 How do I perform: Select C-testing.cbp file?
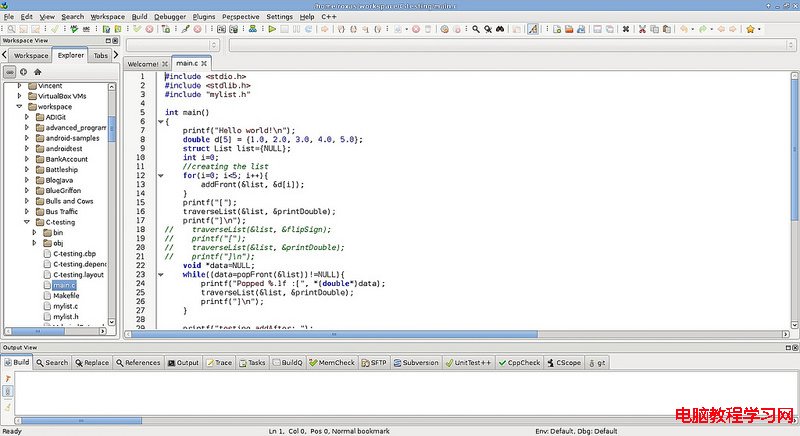point(74,253)
